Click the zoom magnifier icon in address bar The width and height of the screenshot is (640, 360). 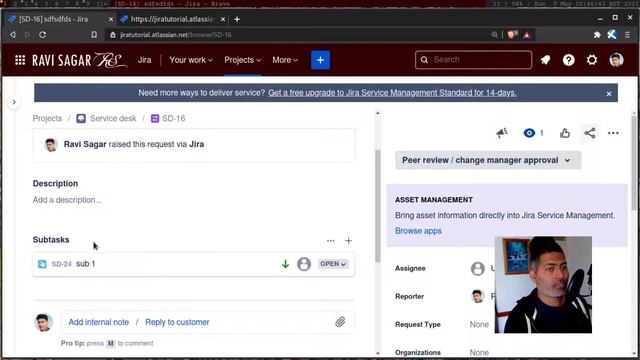494,35
